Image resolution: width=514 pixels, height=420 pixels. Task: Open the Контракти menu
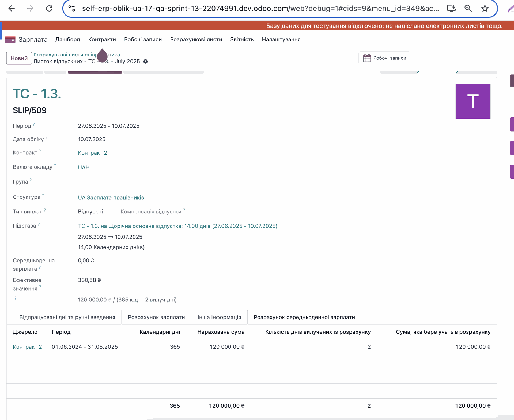[102, 40]
